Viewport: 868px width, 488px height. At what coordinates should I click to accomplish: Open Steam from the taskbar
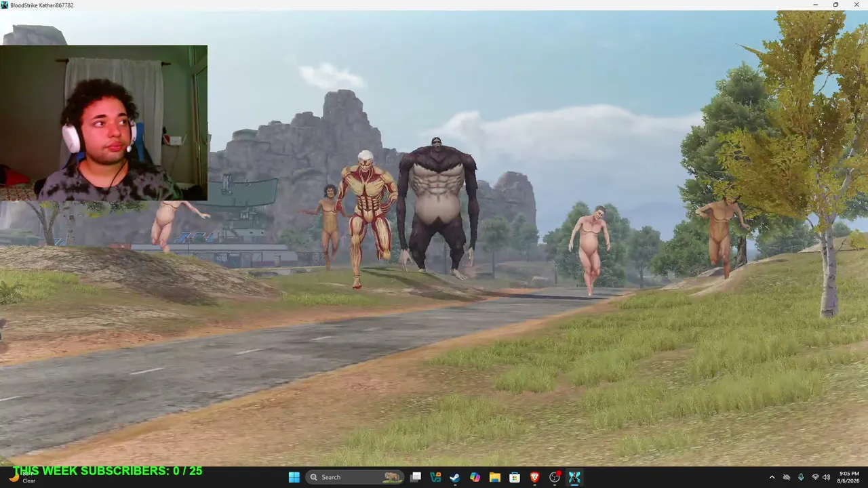pos(455,477)
